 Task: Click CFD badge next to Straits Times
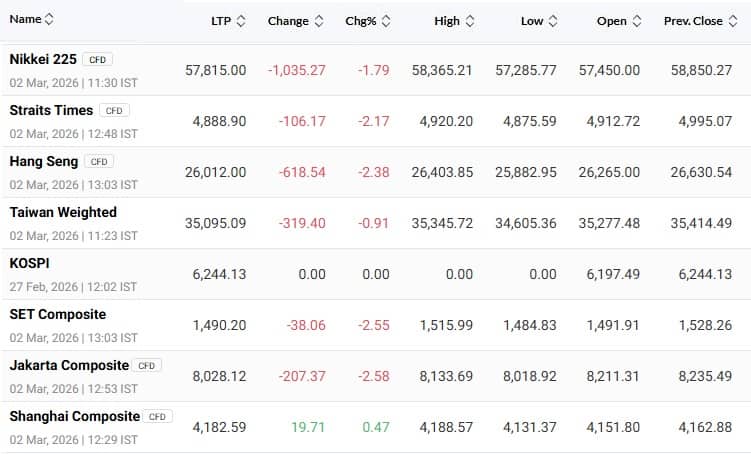coord(114,111)
